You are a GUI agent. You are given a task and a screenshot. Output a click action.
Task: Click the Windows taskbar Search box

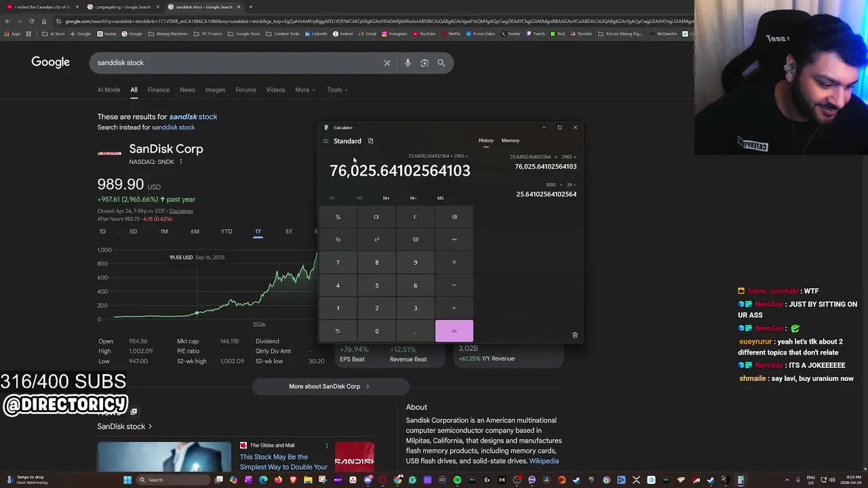pyautogui.click(x=173, y=480)
